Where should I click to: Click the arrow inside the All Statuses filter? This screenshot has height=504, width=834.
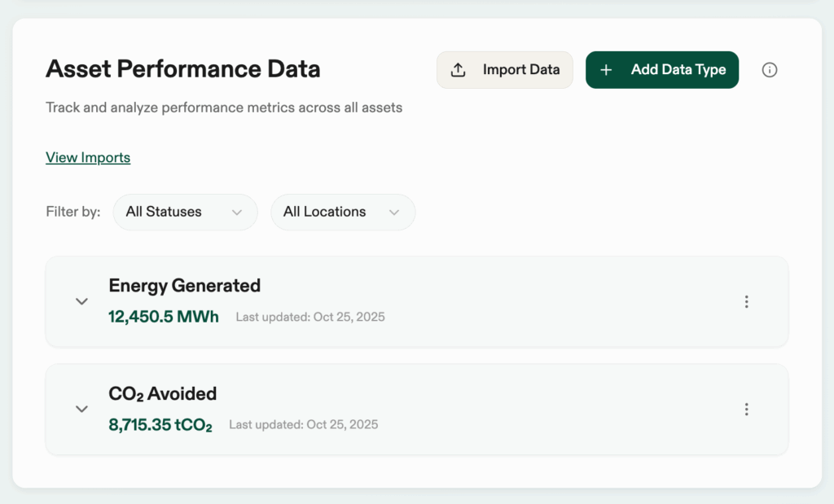coord(237,213)
